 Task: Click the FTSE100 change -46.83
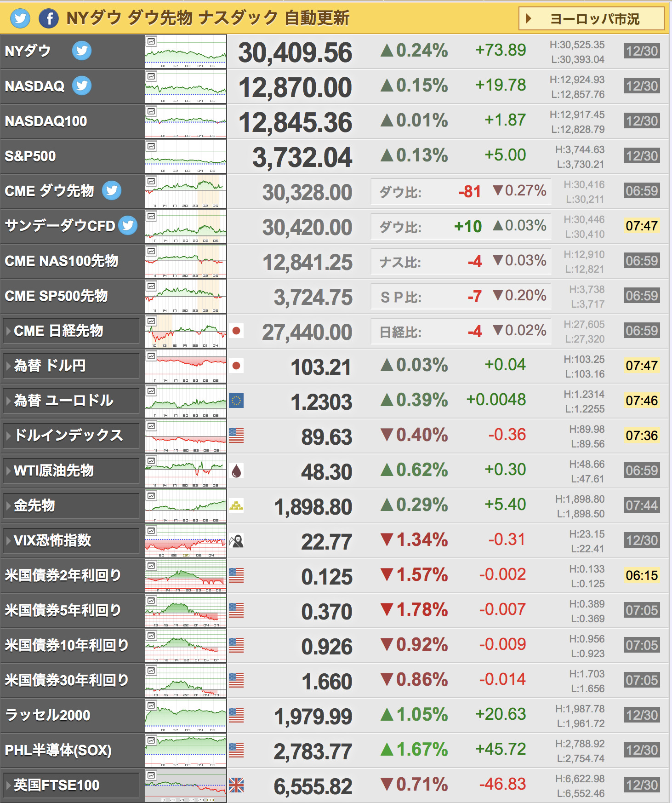(502, 784)
